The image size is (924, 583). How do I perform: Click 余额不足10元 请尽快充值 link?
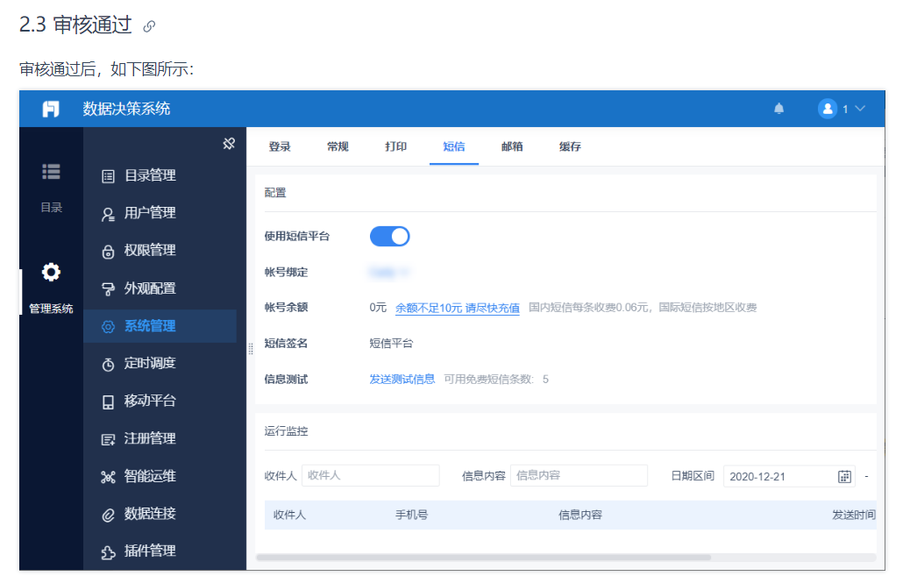458,308
